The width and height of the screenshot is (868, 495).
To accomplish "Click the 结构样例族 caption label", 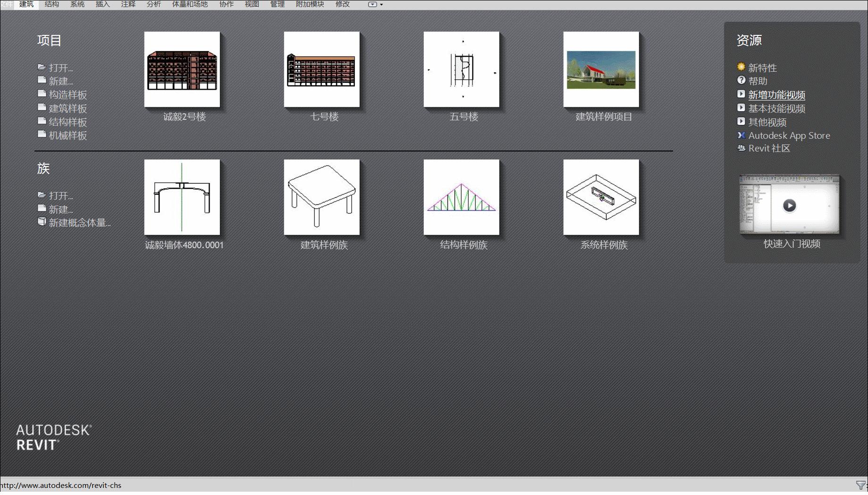I will pyautogui.click(x=464, y=245).
